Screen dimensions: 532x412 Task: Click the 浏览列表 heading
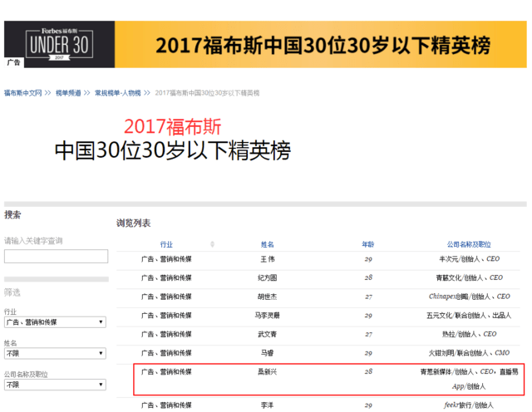point(133,223)
